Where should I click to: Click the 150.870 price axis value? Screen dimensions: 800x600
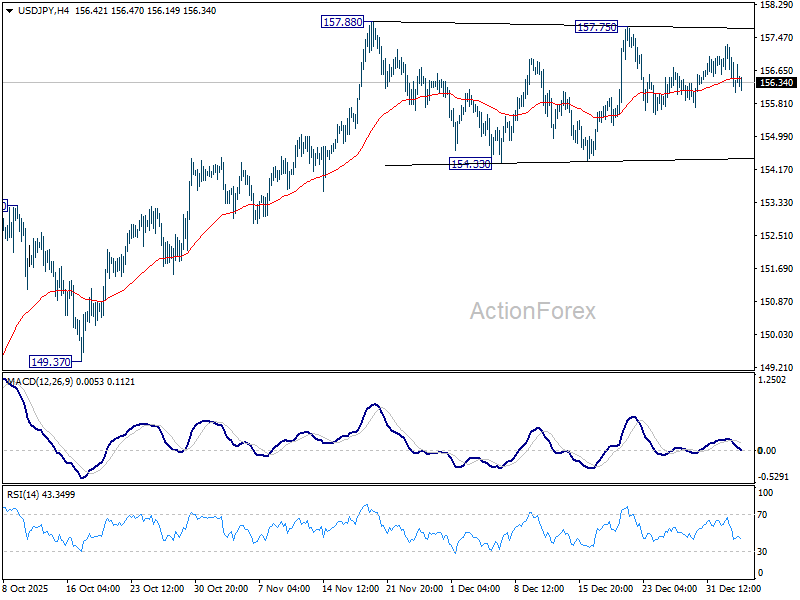pos(777,302)
